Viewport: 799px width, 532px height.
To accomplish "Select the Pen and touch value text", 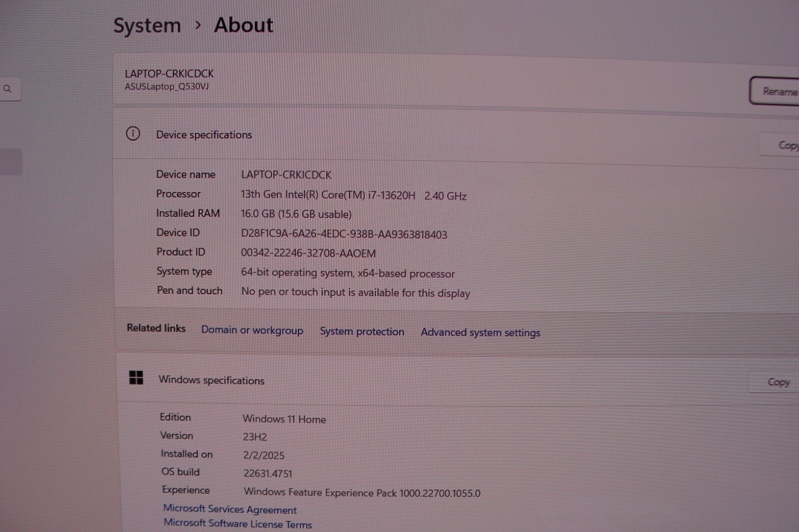I will 356,292.
